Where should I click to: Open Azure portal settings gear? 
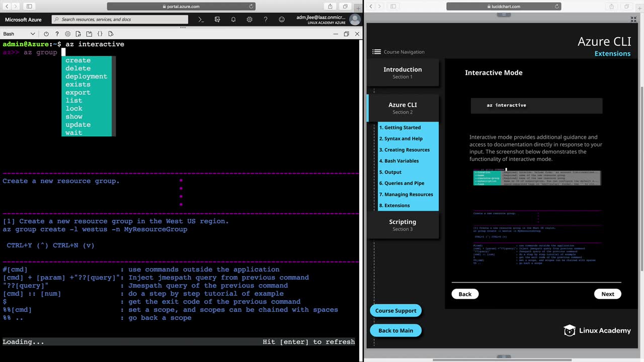[x=250, y=20]
